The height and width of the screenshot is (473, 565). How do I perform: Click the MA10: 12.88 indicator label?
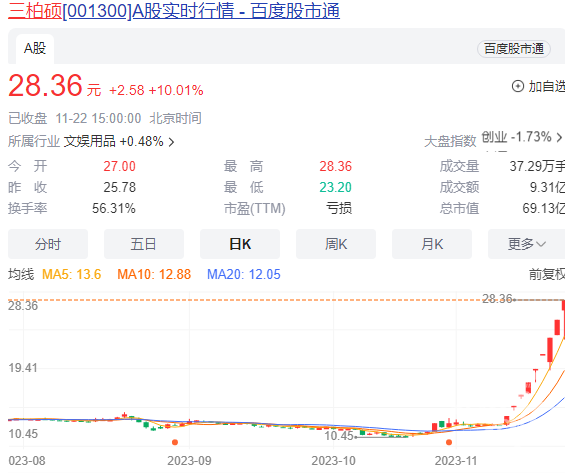pos(154,275)
